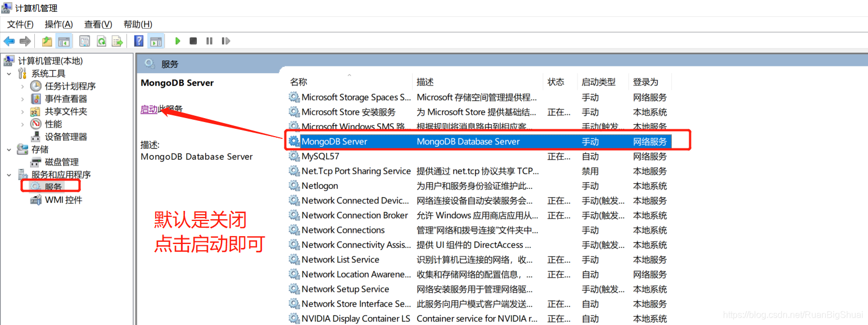The height and width of the screenshot is (325, 868).
Task: Select the MySQL57 service row
Action: coord(479,156)
